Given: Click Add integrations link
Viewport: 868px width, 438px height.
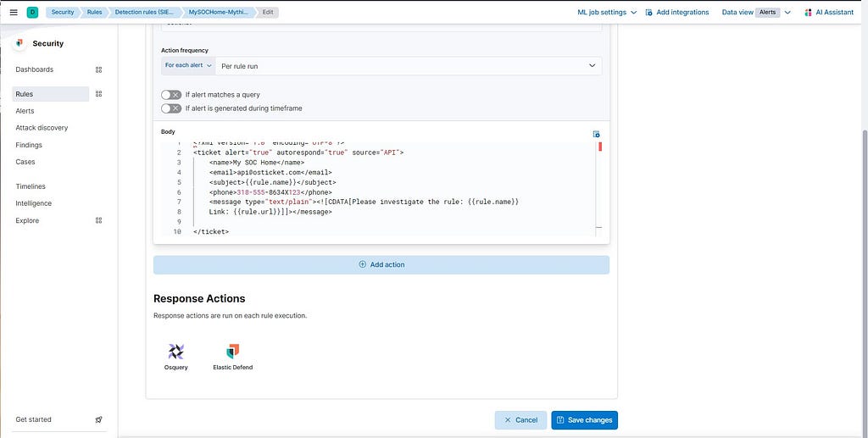Looking at the screenshot, I should tap(677, 12).
